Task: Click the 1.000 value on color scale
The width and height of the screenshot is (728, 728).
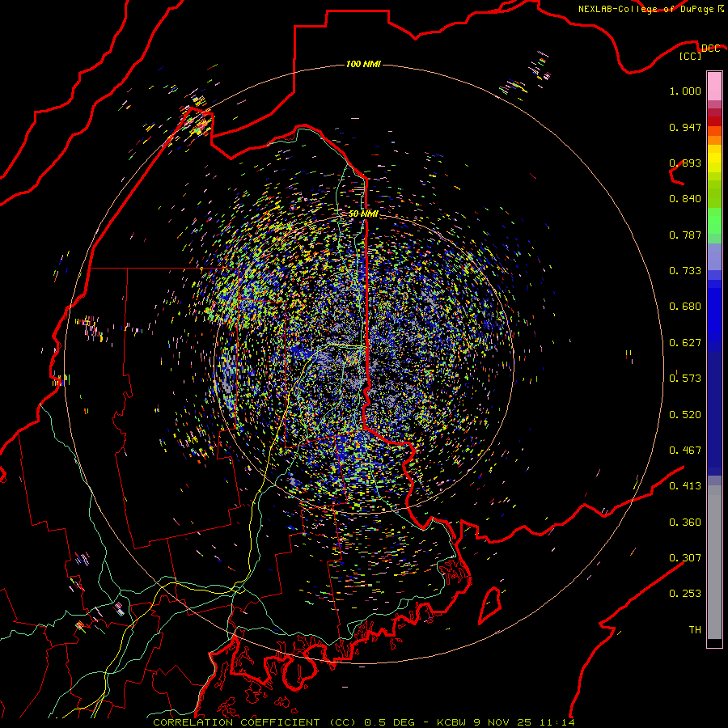Action: [x=685, y=91]
